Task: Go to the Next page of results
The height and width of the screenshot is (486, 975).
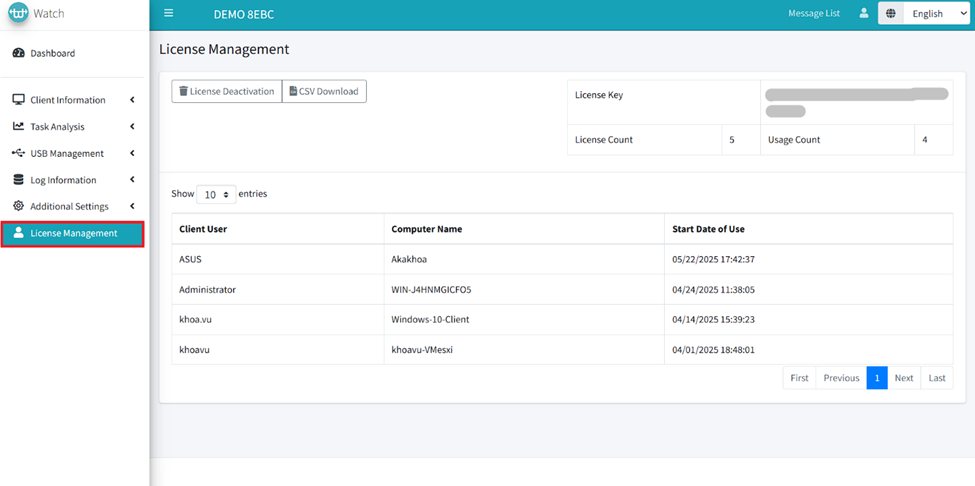Action: 903,378
